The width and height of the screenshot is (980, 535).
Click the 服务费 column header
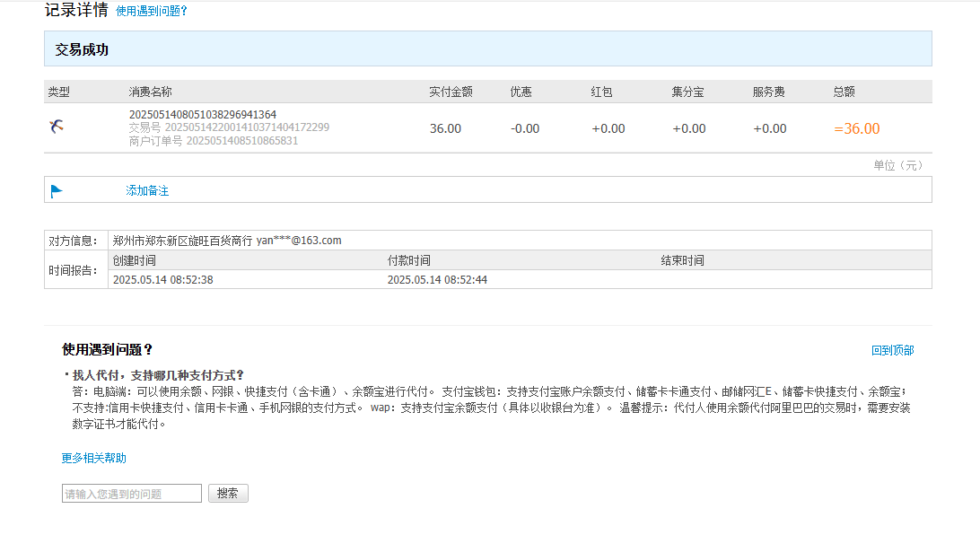pyautogui.click(x=769, y=92)
